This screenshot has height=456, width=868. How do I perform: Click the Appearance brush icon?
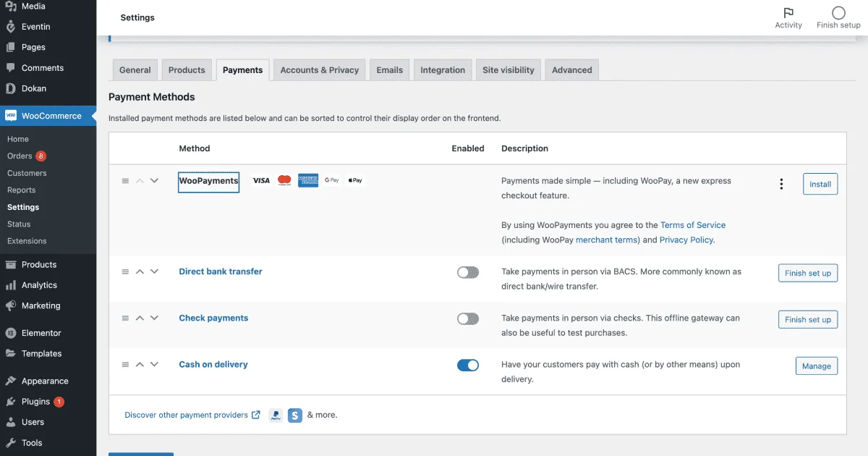11,381
